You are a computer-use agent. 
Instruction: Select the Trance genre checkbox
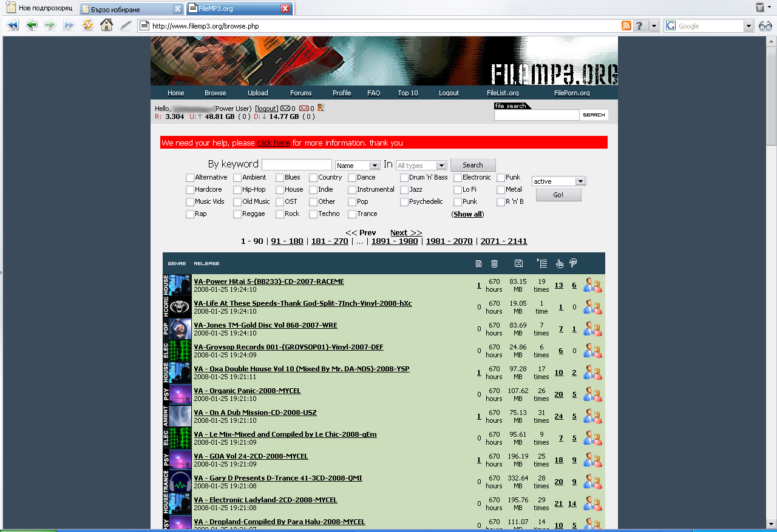pos(352,214)
